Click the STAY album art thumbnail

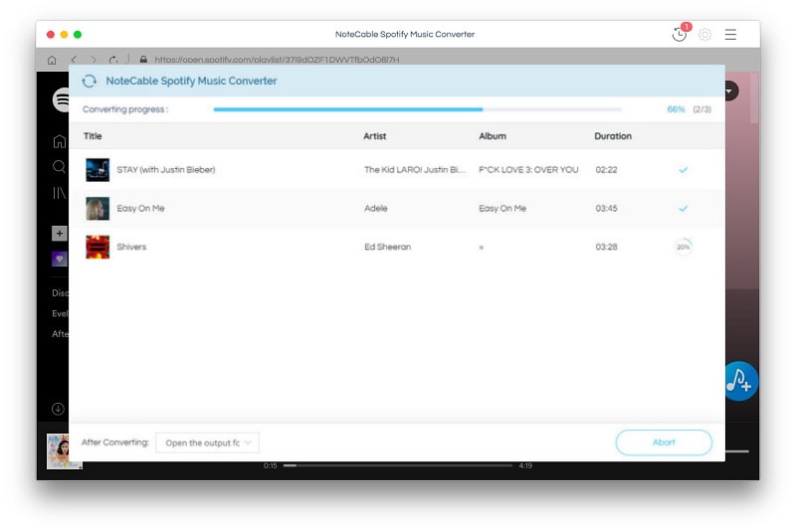click(98, 170)
